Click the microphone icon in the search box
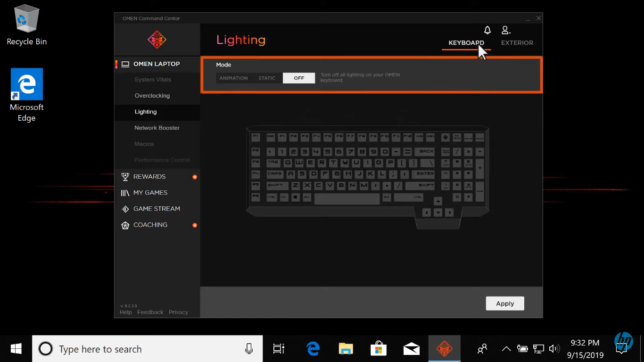The height and width of the screenshot is (362, 644). click(x=249, y=349)
